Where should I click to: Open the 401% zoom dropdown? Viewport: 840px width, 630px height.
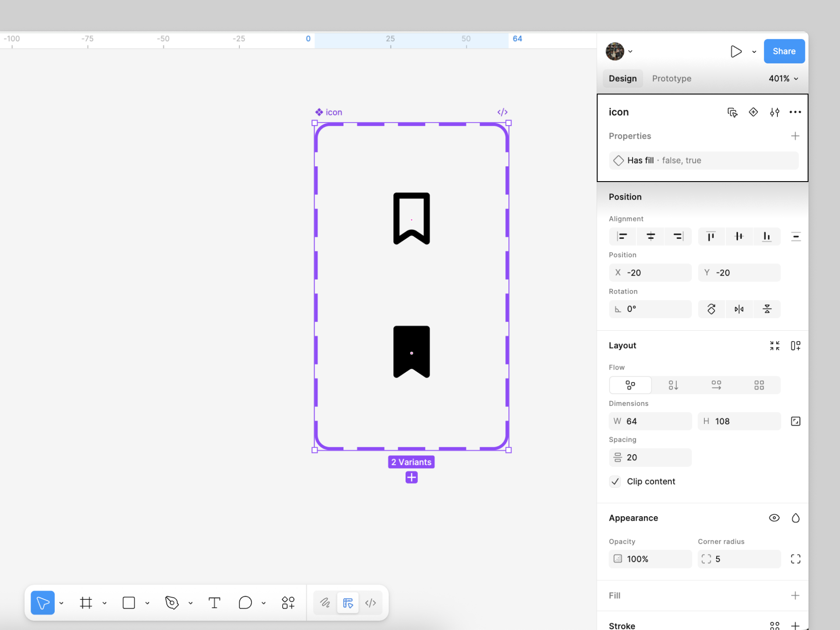point(783,79)
